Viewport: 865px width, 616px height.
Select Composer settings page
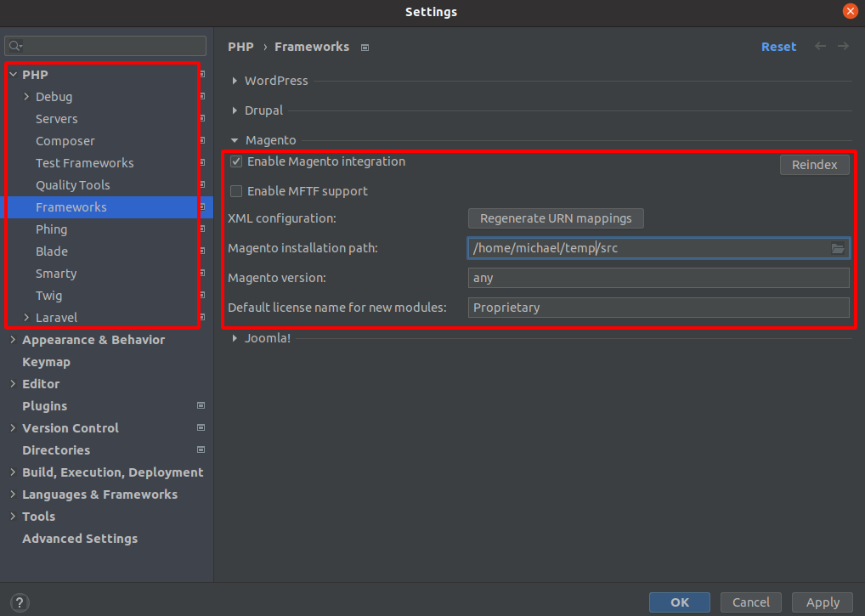point(65,141)
